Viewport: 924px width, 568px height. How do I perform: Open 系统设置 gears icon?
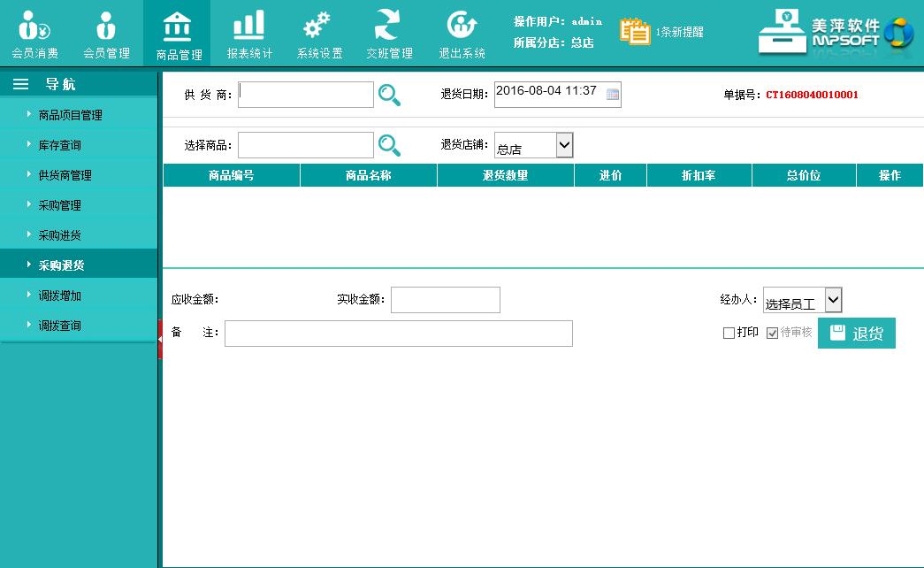click(x=318, y=27)
